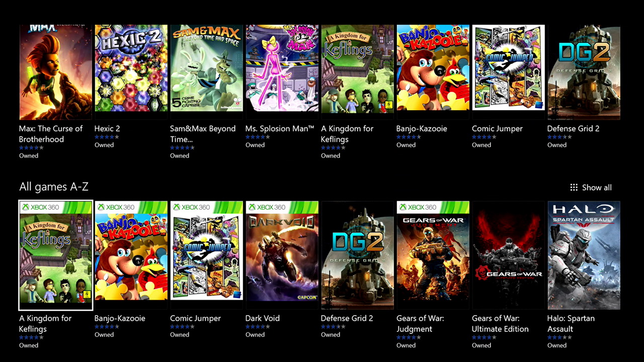644x362 pixels.
Task: Open Max: The Curse of Brotherhood cover
Action: [x=55, y=72]
